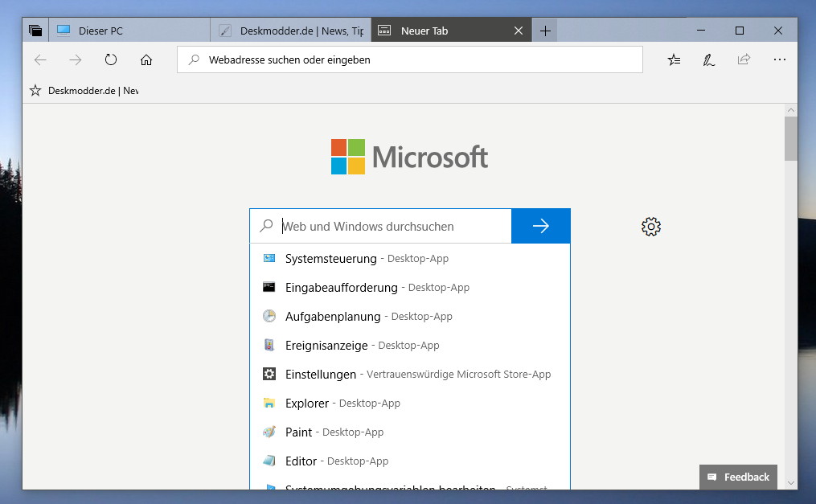This screenshot has width=816, height=504.
Task: Submit search with the blue arrow button
Action: pyautogui.click(x=541, y=226)
